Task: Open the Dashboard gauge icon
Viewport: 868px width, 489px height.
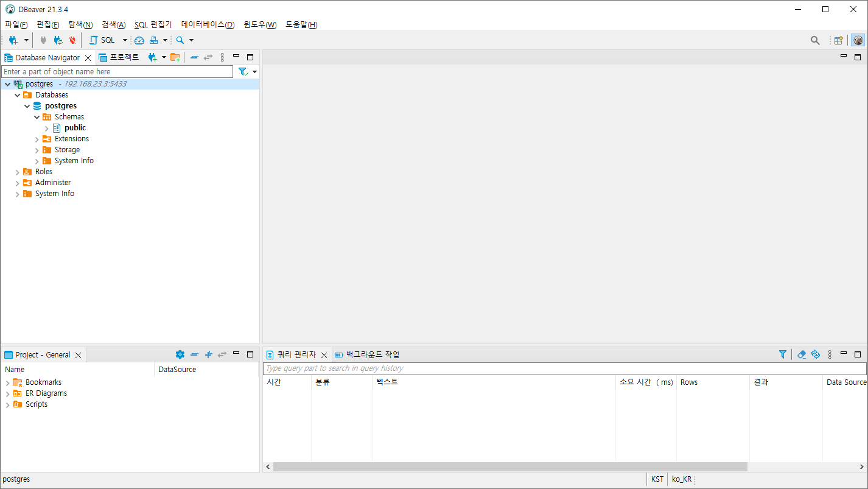Action: tap(139, 40)
